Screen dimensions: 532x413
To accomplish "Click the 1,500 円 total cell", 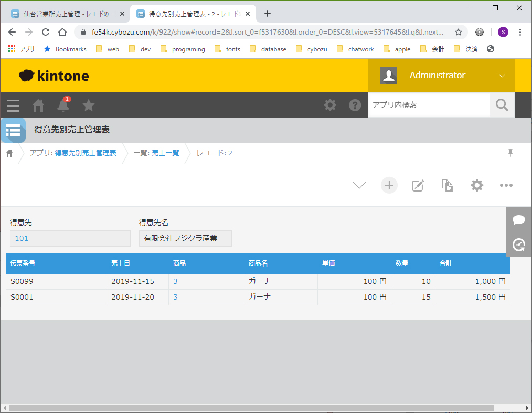I will 473,297.
